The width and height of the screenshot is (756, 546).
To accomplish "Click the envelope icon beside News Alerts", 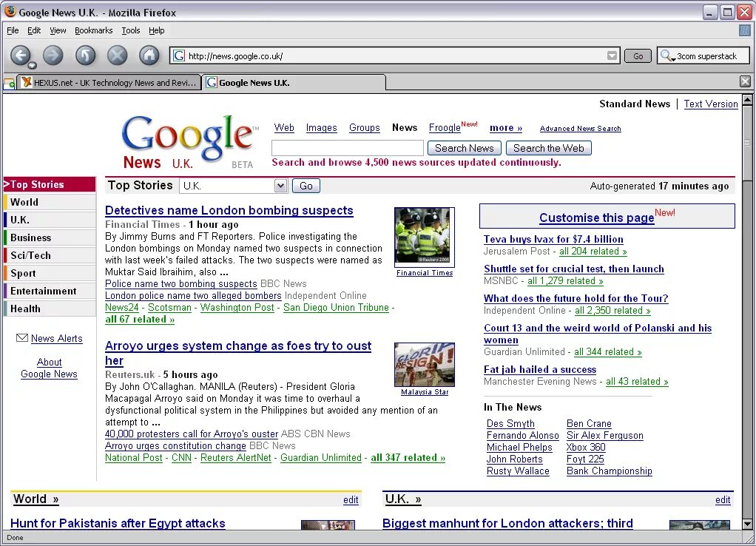I will pyautogui.click(x=22, y=338).
